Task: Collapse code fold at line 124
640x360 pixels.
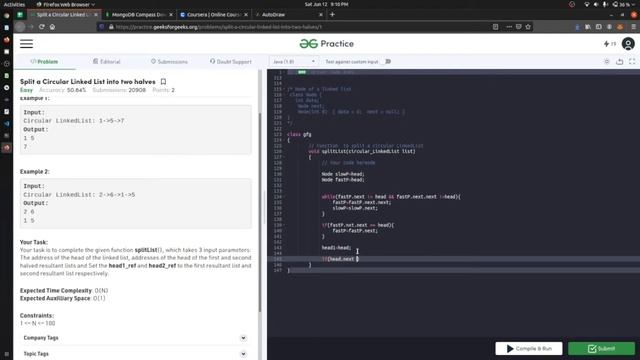Action: [x=284, y=140]
